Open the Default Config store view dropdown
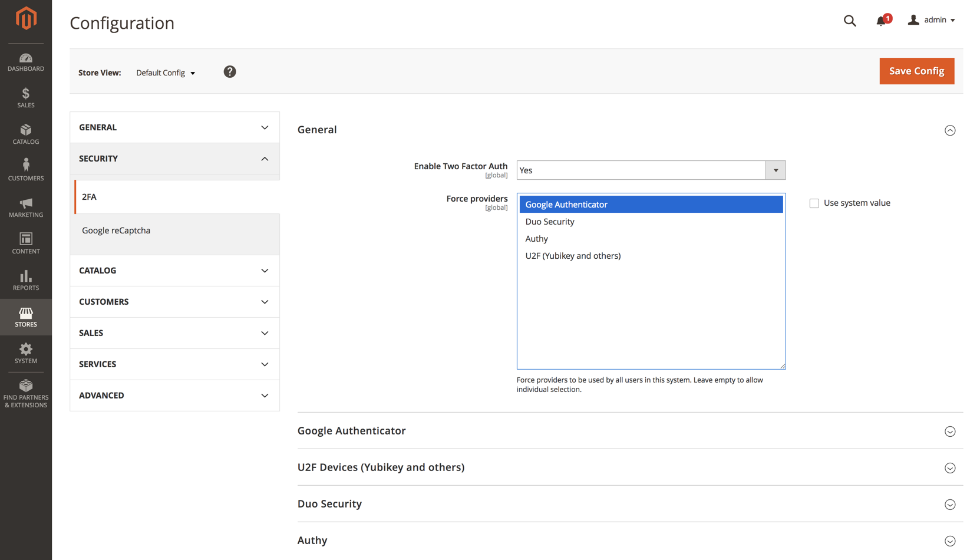Image resolution: width=980 pixels, height=560 pixels. (166, 73)
